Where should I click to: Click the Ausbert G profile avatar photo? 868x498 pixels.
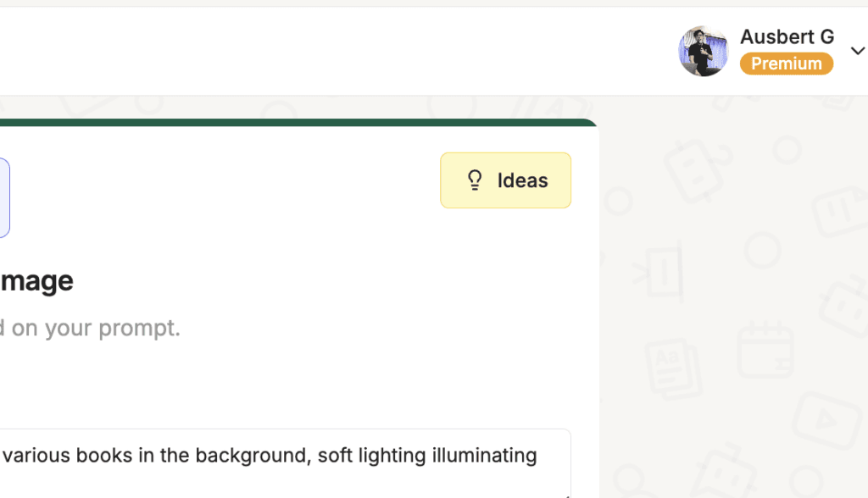[703, 51]
